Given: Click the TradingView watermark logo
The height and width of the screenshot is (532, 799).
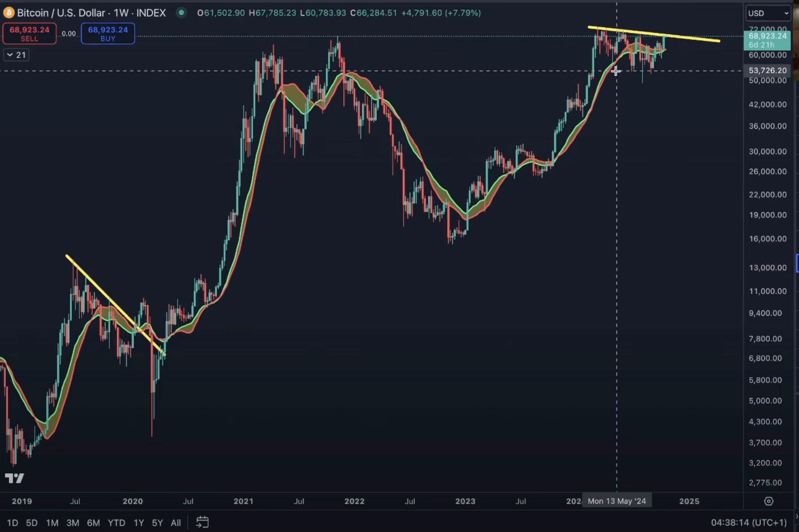Looking at the screenshot, I should click(14, 478).
